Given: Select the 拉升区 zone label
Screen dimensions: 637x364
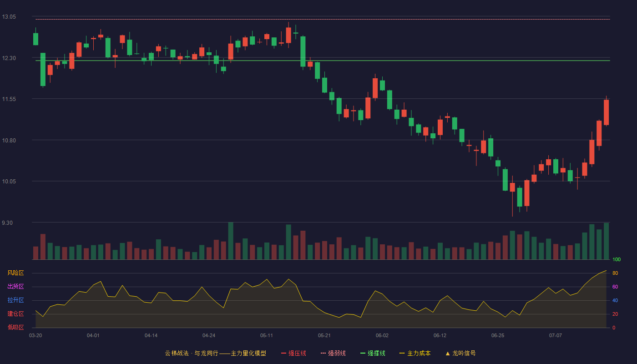Looking at the screenshot, I should click(x=15, y=300).
